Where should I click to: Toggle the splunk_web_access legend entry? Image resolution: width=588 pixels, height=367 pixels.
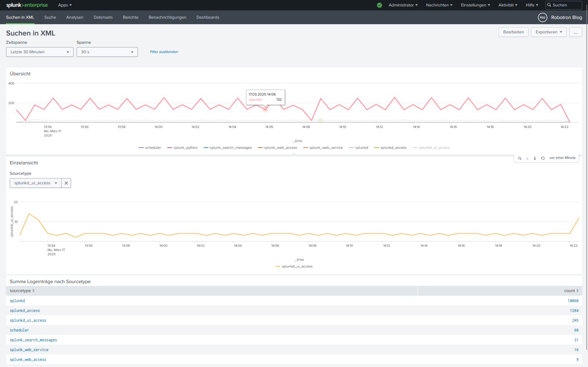(277, 148)
